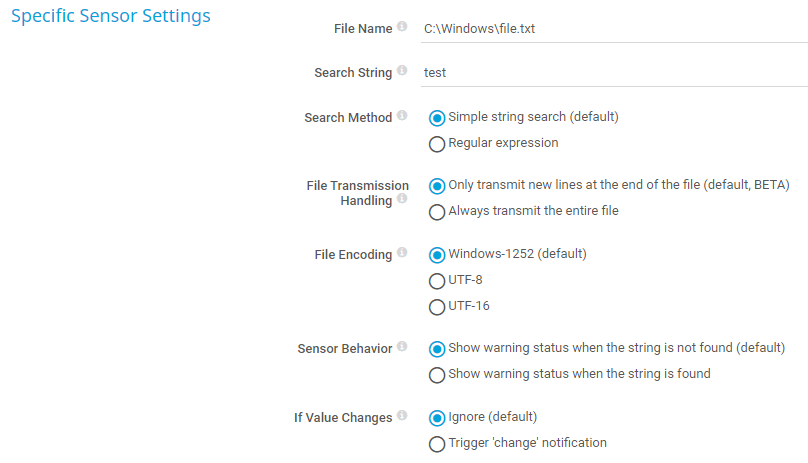Select Simple string search option
This screenshot has width=808, height=463.
point(437,118)
